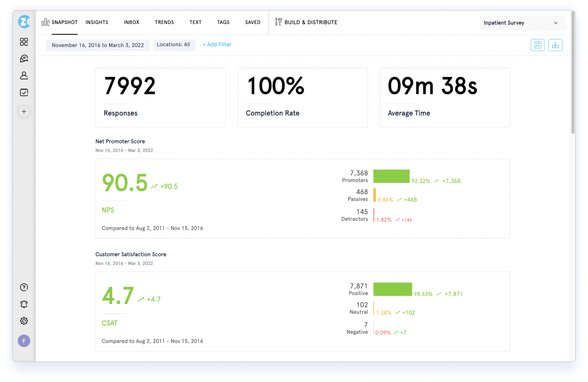This screenshot has height=382, width=588.
Task: Click + Add Filter link
Action: tap(217, 45)
